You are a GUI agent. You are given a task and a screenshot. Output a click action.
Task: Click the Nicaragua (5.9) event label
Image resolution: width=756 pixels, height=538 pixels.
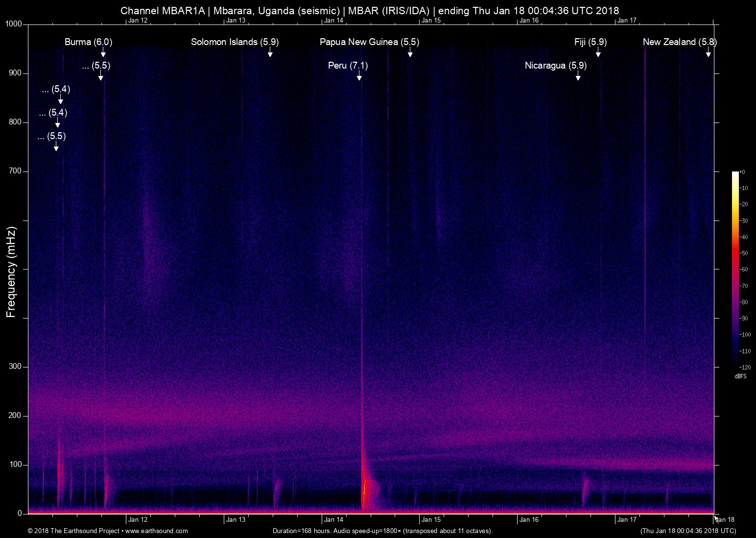(x=555, y=66)
